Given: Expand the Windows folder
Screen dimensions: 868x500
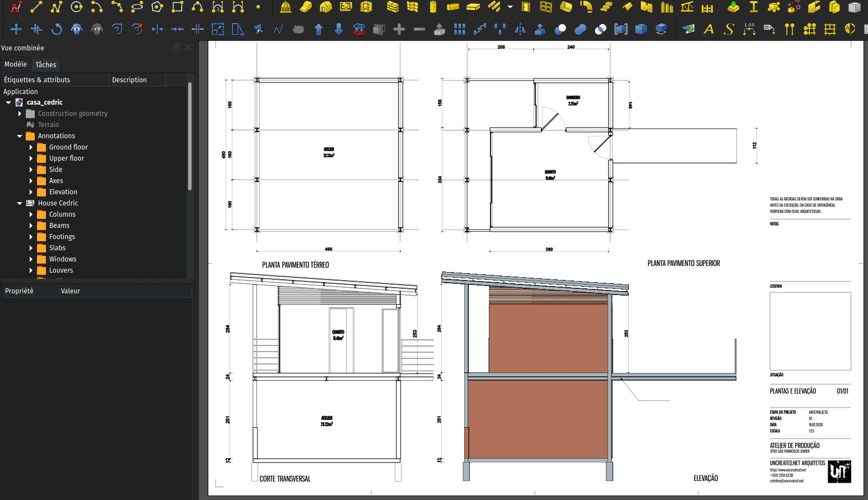Looking at the screenshot, I should tap(31, 259).
